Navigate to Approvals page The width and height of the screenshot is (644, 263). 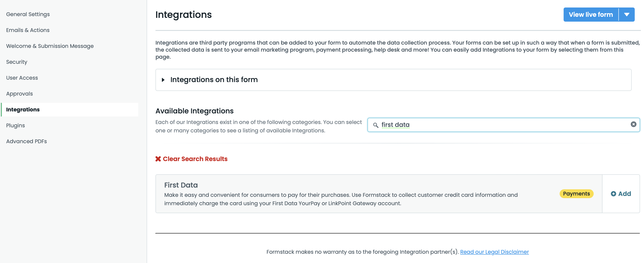coord(19,94)
